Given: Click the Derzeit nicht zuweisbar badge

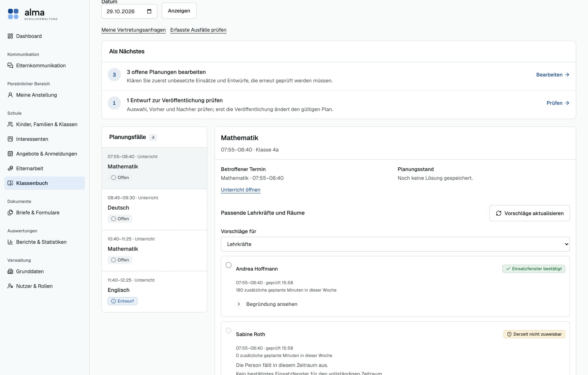Looking at the screenshot, I should (x=534, y=334).
